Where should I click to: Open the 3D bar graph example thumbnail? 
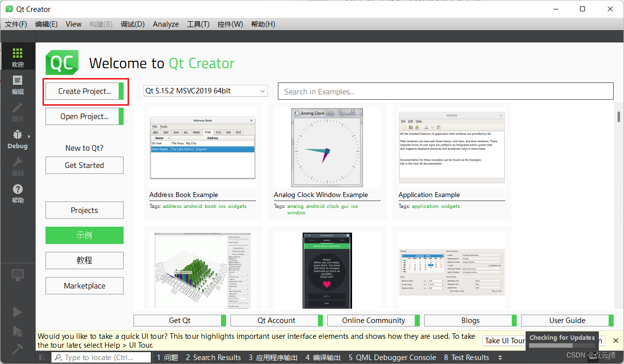[203, 271]
